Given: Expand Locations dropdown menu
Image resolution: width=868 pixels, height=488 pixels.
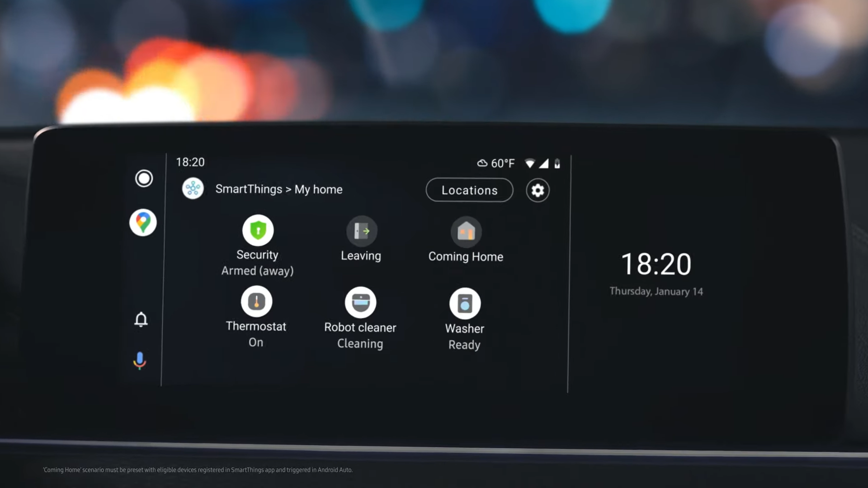Looking at the screenshot, I should [469, 190].
